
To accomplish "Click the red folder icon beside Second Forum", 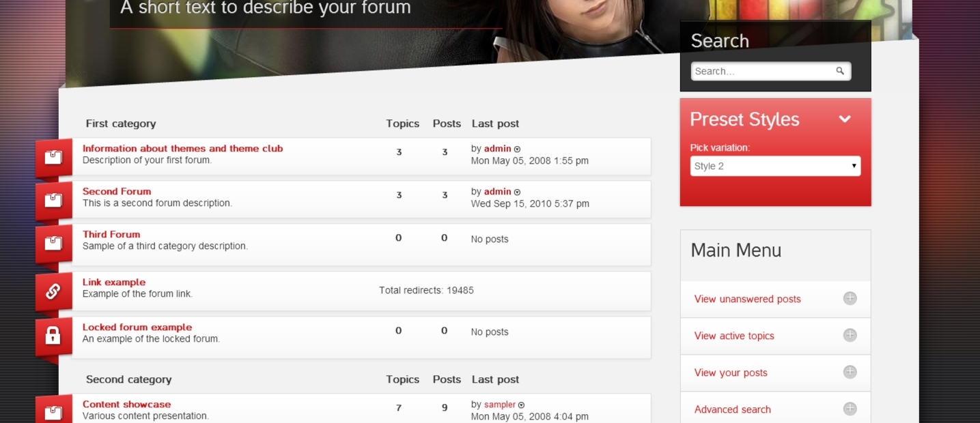I will click(53, 200).
